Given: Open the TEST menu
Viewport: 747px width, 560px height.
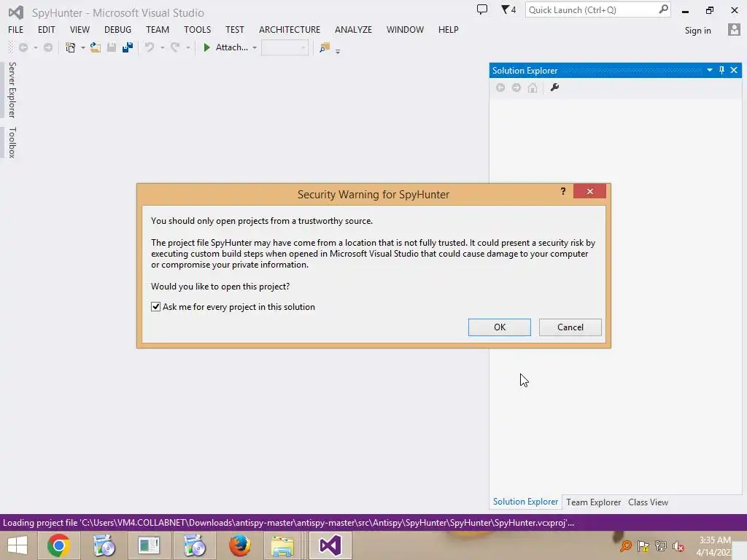Looking at the screenshot, I should click(x=234, y=29).
